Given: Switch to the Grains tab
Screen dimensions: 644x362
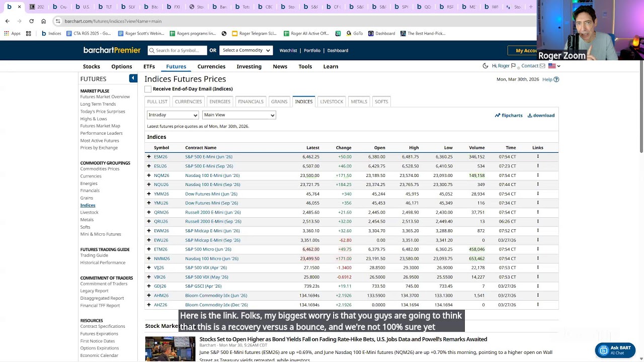Looking at the screenshot, I should 279,102.
